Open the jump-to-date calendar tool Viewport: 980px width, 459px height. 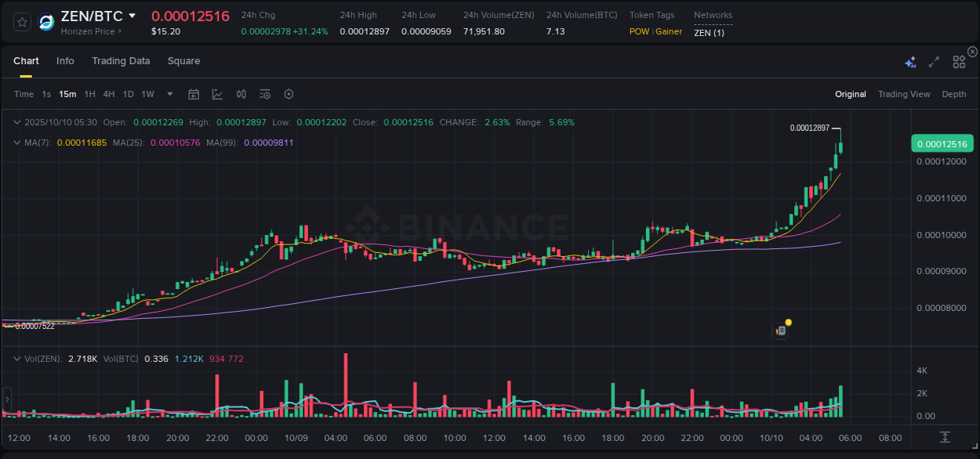coord(194,94)
